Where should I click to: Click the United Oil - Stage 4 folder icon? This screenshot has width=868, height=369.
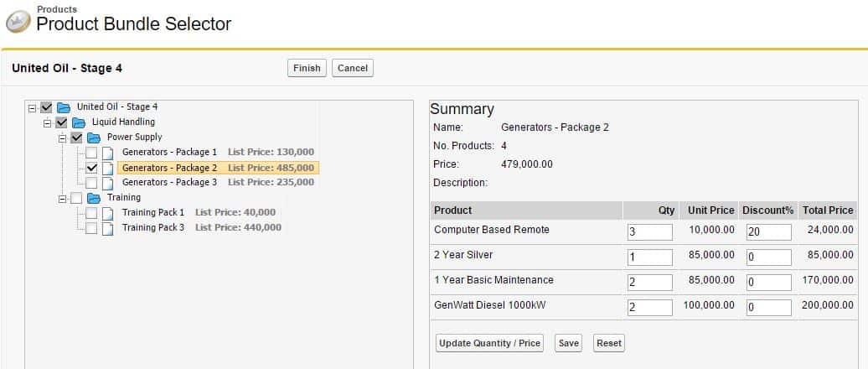64,107
